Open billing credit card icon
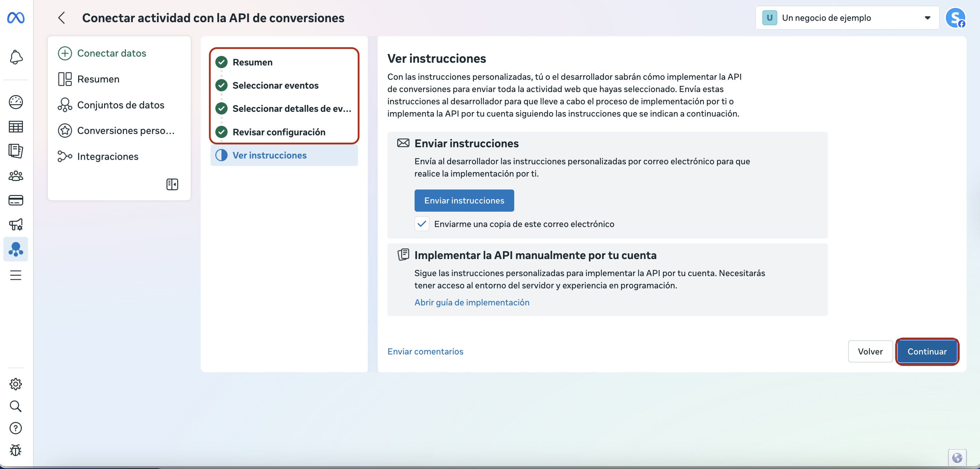The width and height of the screenshot is (980, 469). coord(16,200)
